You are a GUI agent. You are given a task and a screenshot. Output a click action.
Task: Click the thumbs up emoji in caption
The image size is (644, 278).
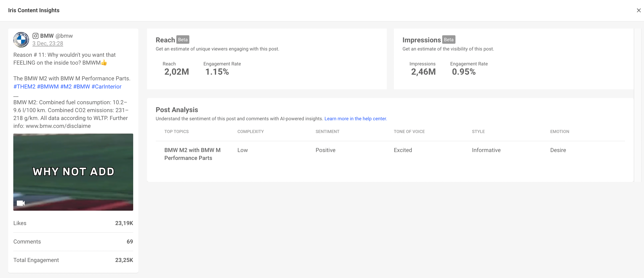coord(104,63)
